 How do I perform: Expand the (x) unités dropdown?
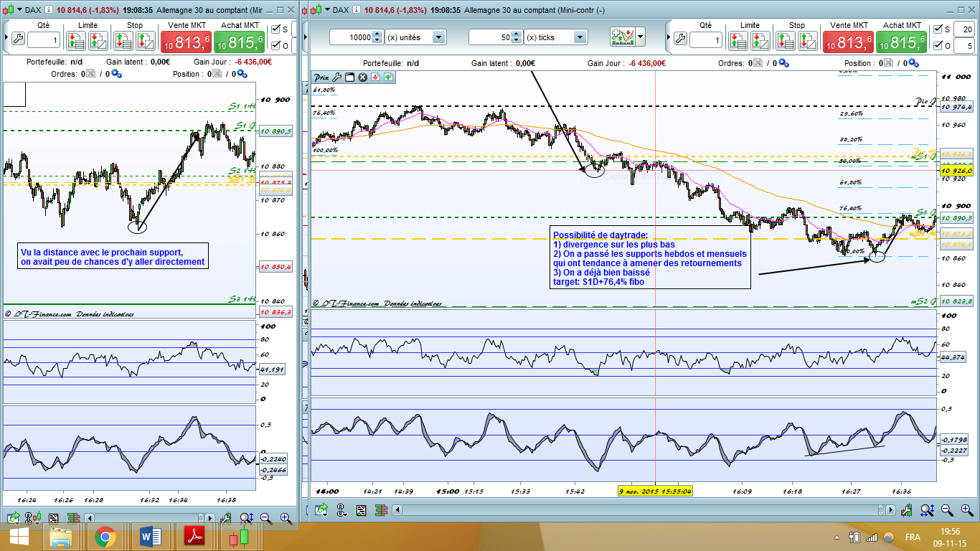tap(439, 37)
